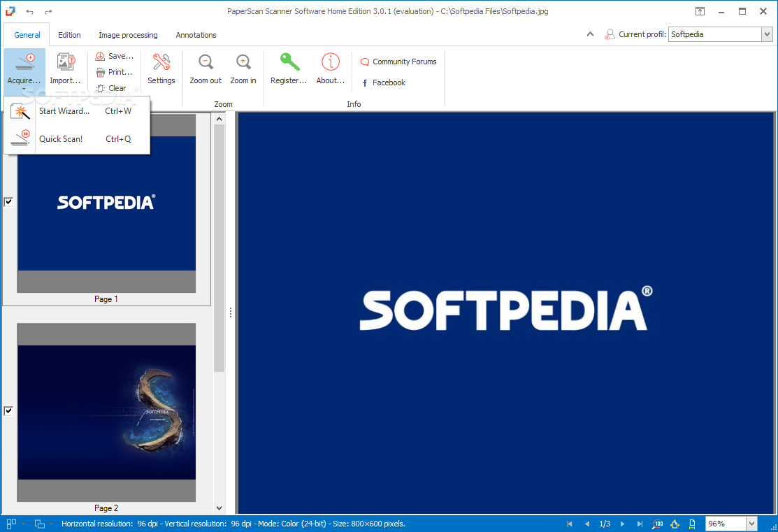Choose Start Wizard from Acquire menu
The image size is (778, 532).
[x=77, y=111]
